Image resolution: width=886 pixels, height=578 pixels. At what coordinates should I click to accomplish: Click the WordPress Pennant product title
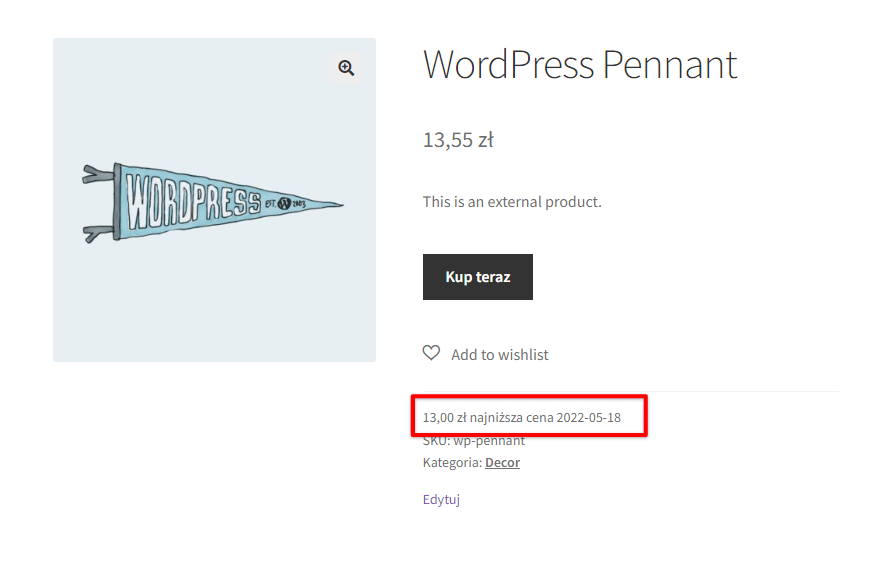click(x=580, y=64)
